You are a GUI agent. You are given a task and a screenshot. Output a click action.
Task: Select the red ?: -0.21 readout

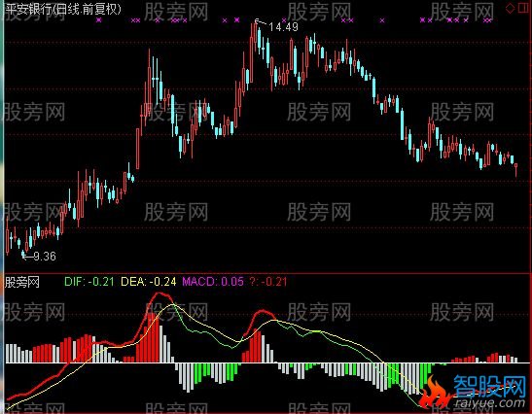click(x=268, y=282)
